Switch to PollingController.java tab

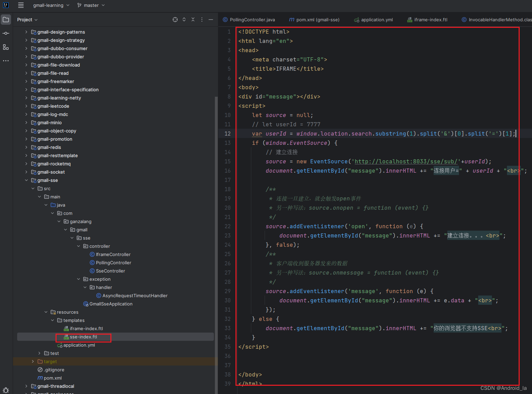tap(249, 20)
